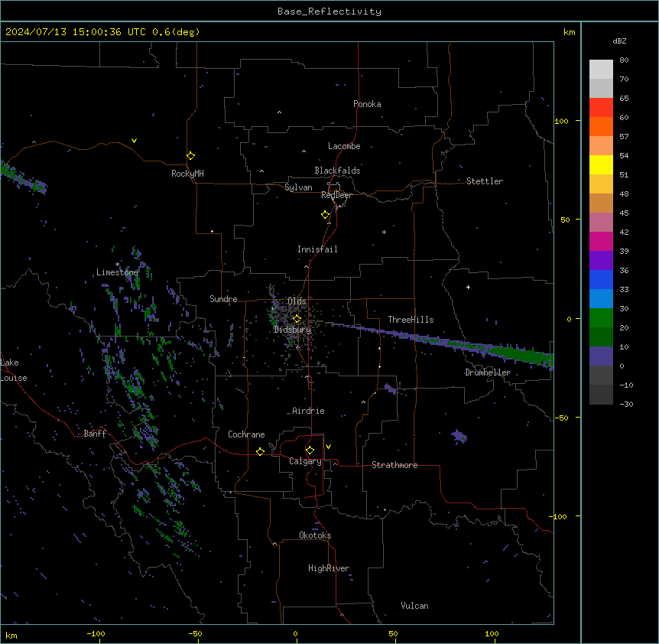
Task: Click the Sylvan town label
Action: (x=298, y=187)
